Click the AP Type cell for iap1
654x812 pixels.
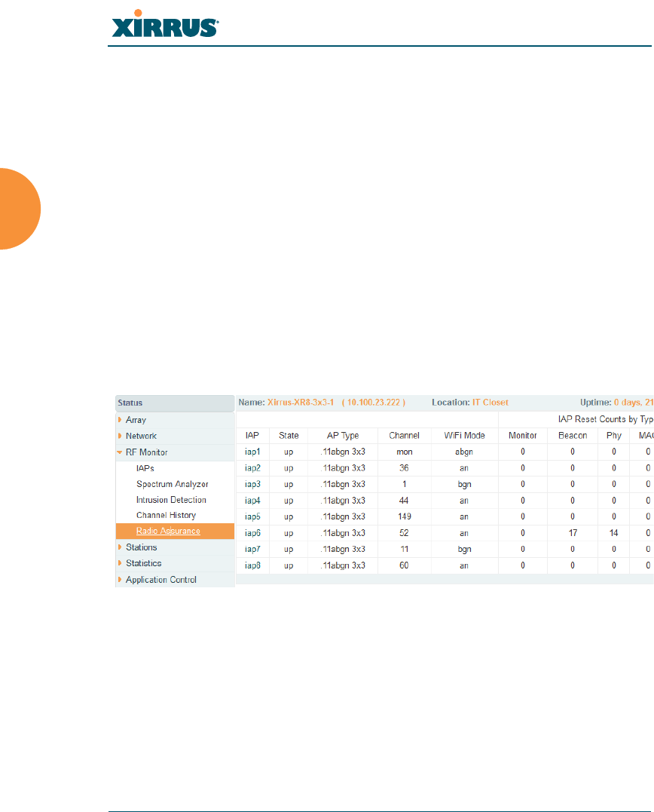coord(343,452)
